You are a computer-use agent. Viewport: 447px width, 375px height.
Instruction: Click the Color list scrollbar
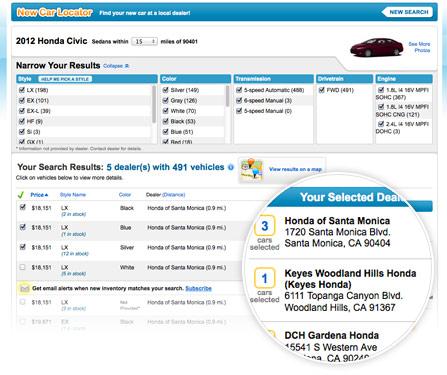(x=227, y=96)
